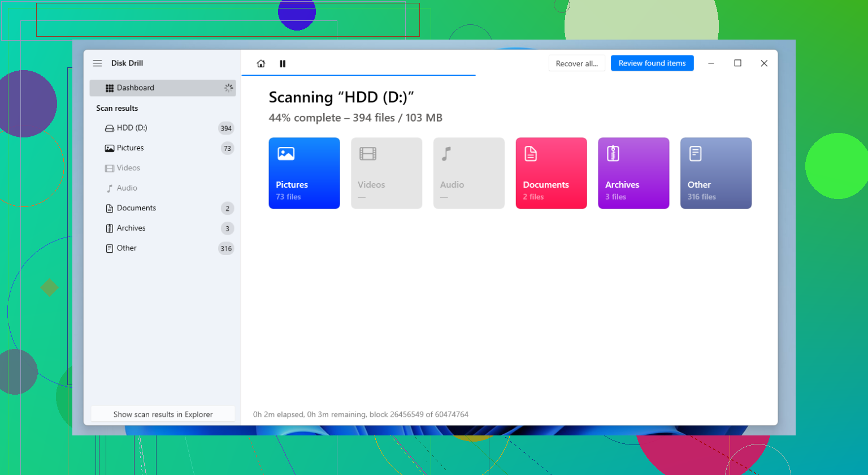
Task: Click the 3 count badge beside Archives
Action: (227, 228)
